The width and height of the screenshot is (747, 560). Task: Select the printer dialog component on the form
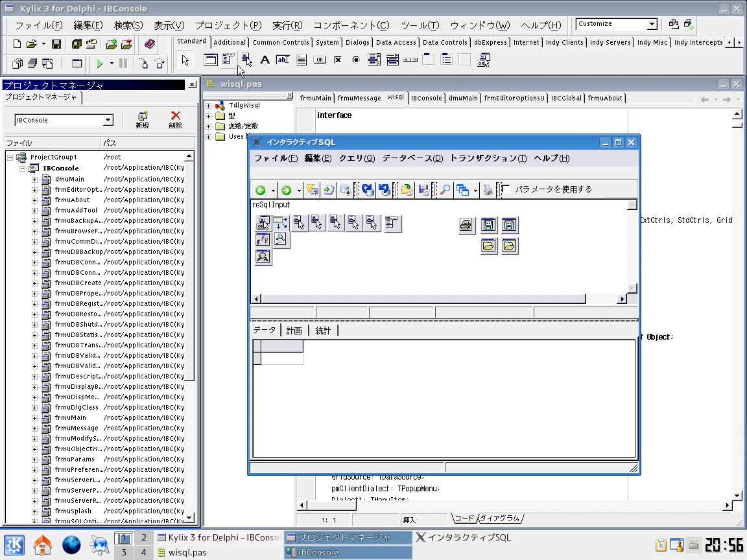(466, 225)
